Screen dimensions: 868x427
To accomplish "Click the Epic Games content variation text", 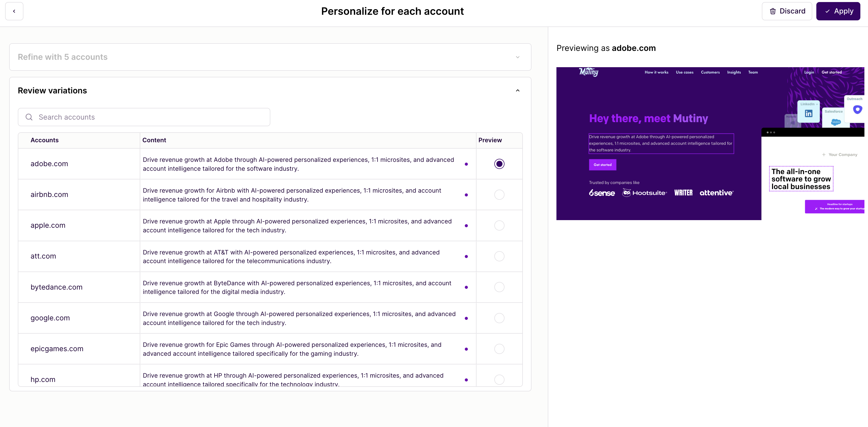I will click(x=292, y=349).
